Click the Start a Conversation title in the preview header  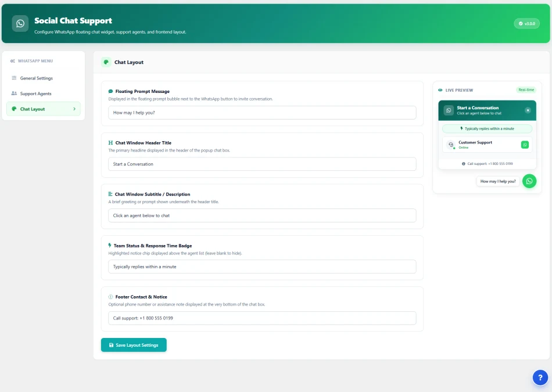coord(478,107)
